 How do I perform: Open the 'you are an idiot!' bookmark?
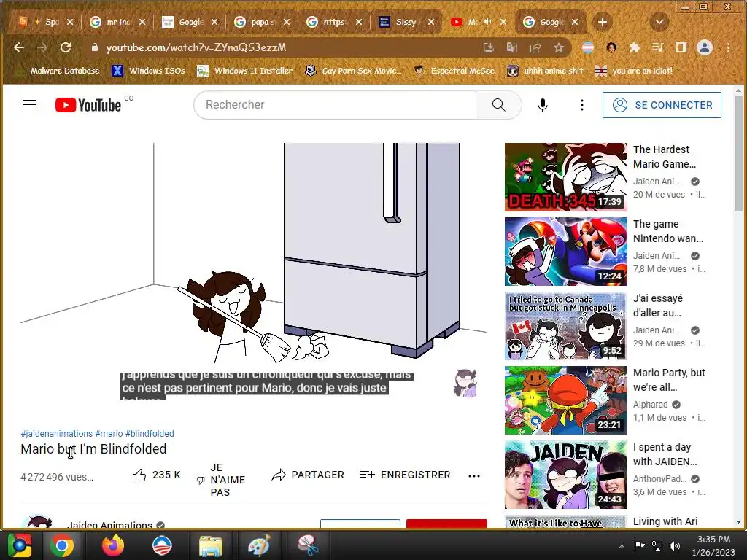click(x=634, y=71)
